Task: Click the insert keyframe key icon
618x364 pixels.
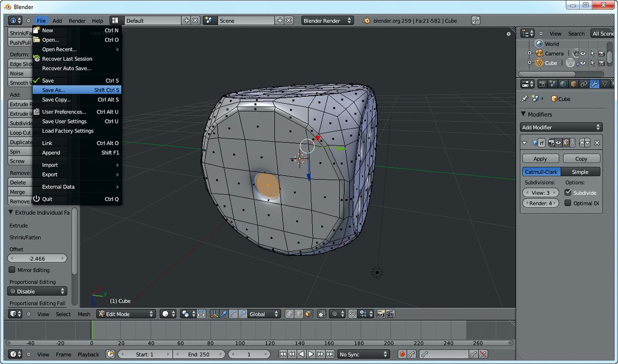Action: tap(473, 354)
